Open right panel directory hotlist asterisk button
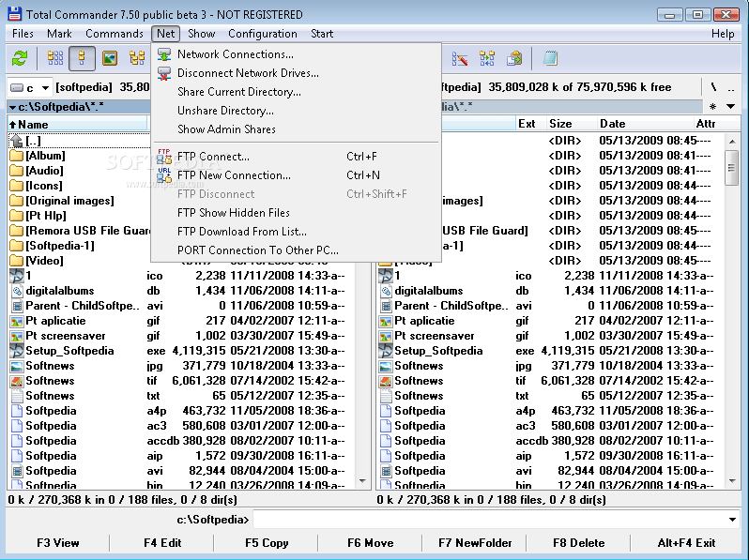 [713, 106]
